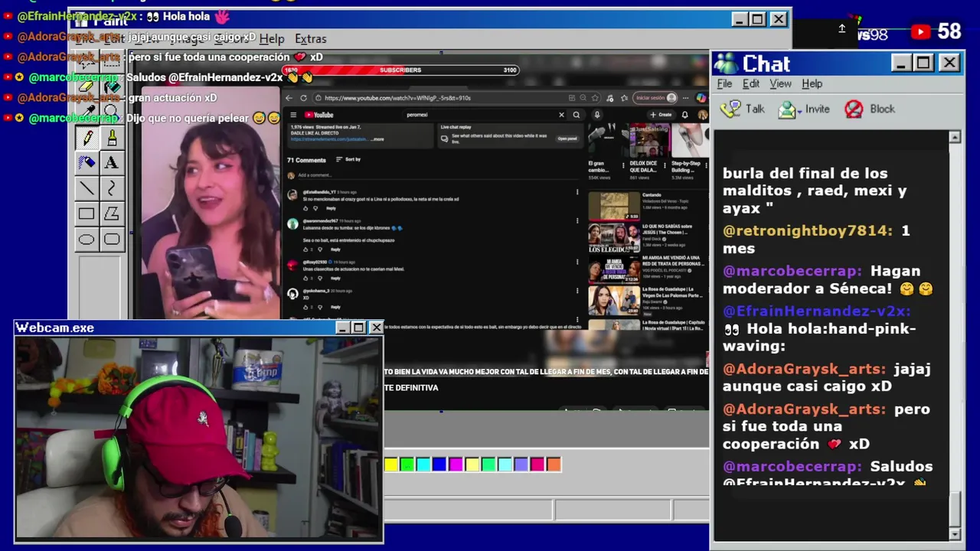Click the browser back arrow
Screen dimensions: 980x551
click(289, 98)
